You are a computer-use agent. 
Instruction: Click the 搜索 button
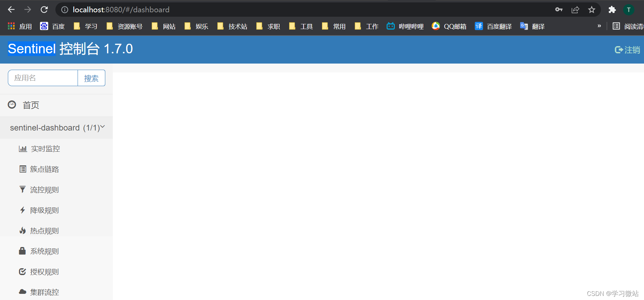[x=91, y=78]
